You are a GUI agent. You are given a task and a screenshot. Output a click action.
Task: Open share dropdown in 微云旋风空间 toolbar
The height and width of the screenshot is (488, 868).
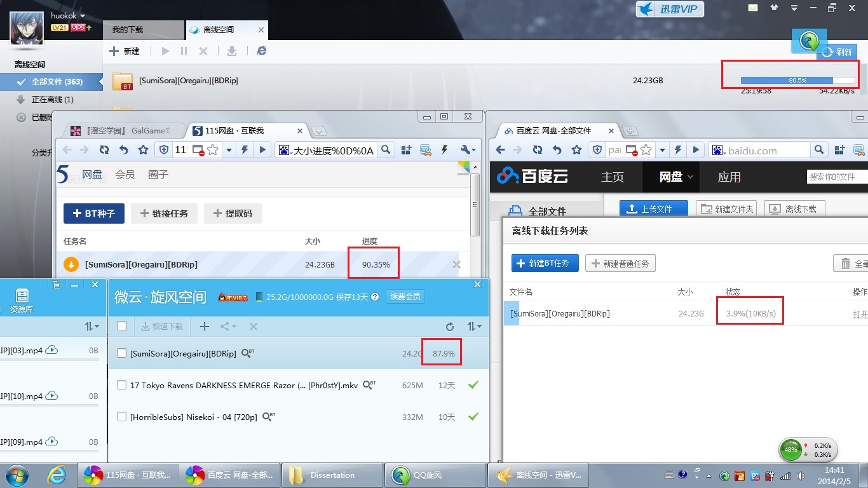click(x=228, y=326)
